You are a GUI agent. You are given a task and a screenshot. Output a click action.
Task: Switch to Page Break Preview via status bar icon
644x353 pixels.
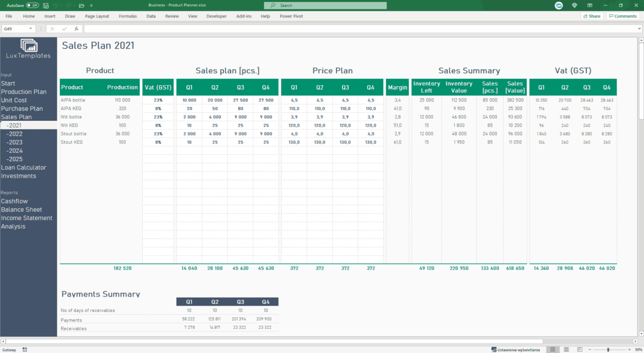click(x=579, y=349)
